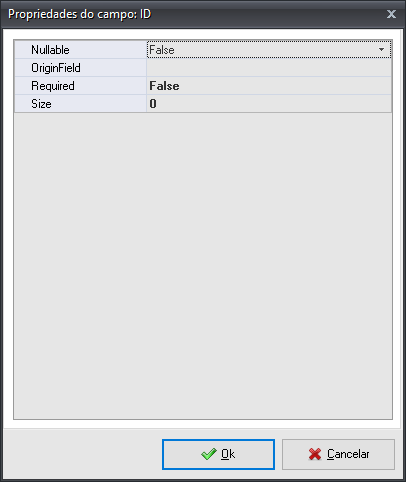Screen dimensions: 406x482
Task: Select the Nullable False value field
Action: tap(269, 50)
